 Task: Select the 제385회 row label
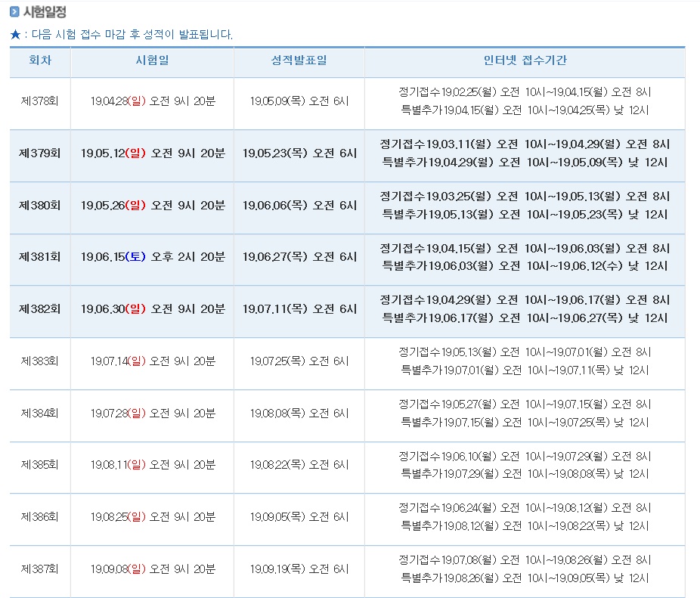(40, 465)
